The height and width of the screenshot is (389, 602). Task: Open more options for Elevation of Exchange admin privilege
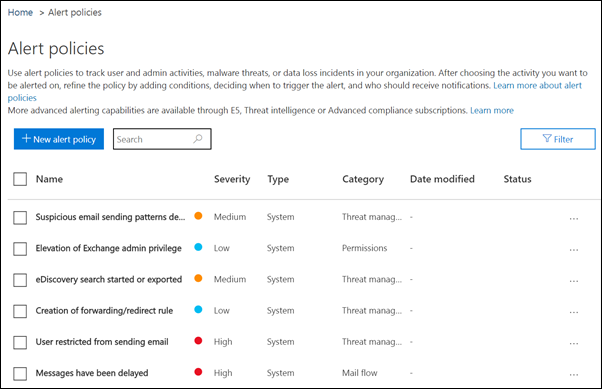[574, 250]
